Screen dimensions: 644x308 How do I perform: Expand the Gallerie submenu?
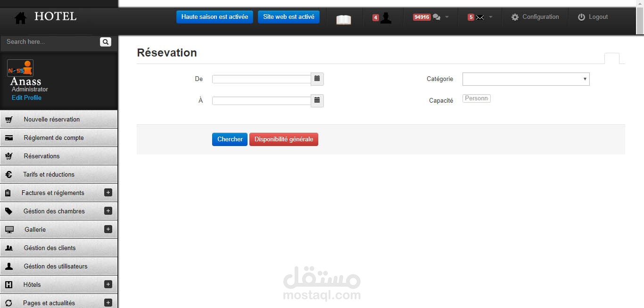[x=108, y=229]
